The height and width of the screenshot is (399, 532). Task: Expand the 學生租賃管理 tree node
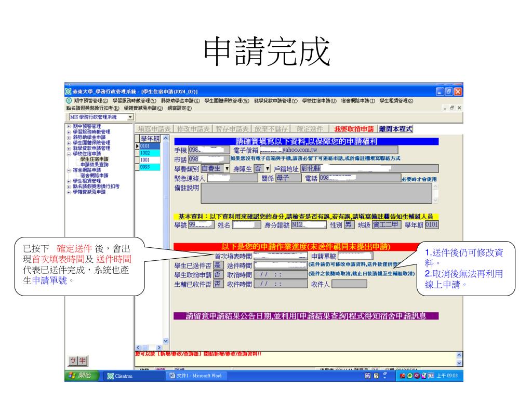[x=69, y=181]
